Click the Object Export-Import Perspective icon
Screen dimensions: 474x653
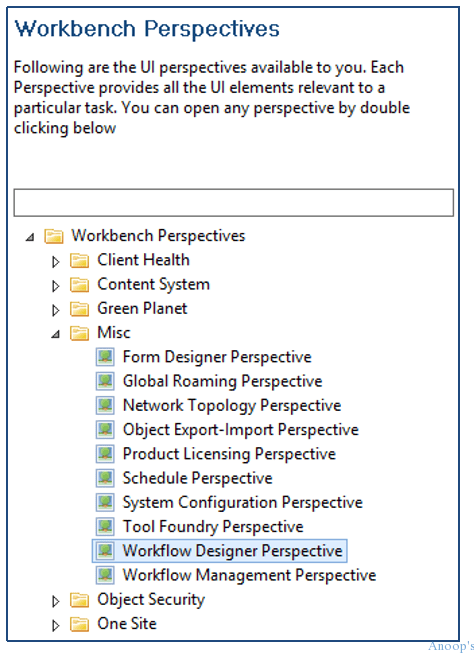(x=105, y=430)
